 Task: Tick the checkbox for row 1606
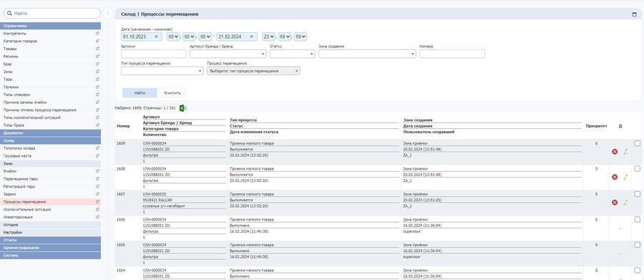pos(637,220)
